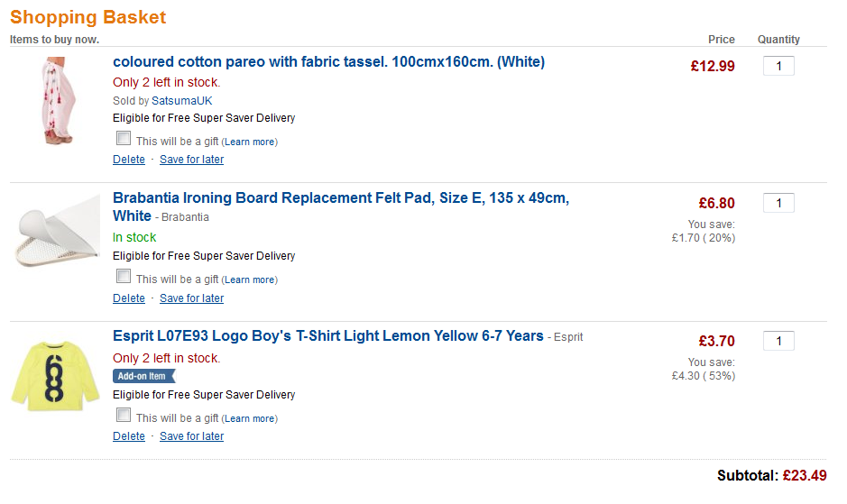This screenshot has width=847, height=504.
Task: Mark the cotton pareo as a gift
Action: point(124,138)
